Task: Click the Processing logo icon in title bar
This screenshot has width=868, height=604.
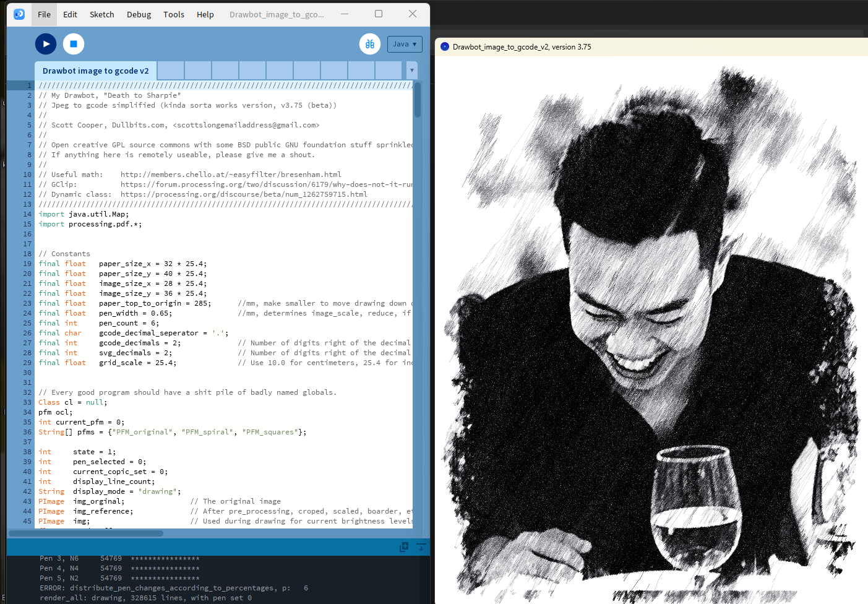Action: pyautogui.click(x=19, y=14)
